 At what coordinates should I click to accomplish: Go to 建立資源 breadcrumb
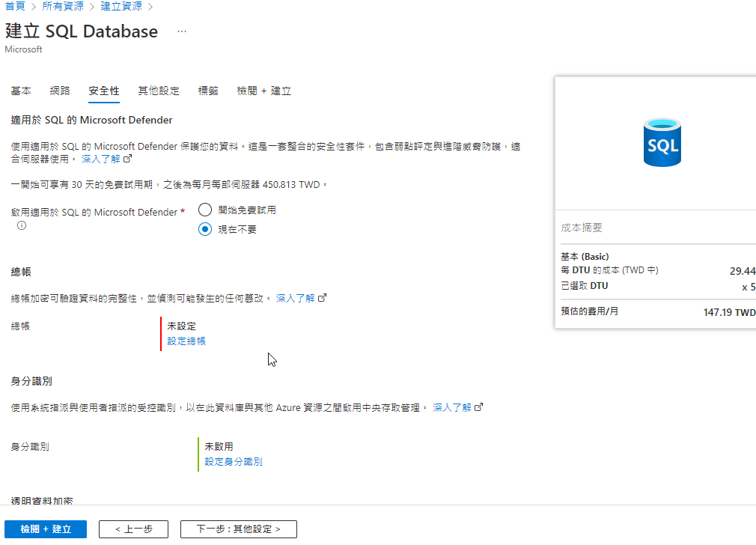click(x=121, y=6)
